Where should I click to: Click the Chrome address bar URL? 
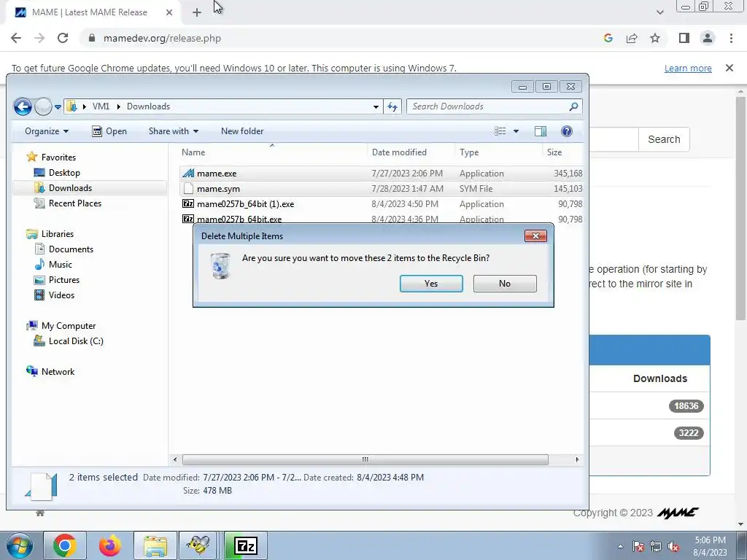click(x=162, y=38)
